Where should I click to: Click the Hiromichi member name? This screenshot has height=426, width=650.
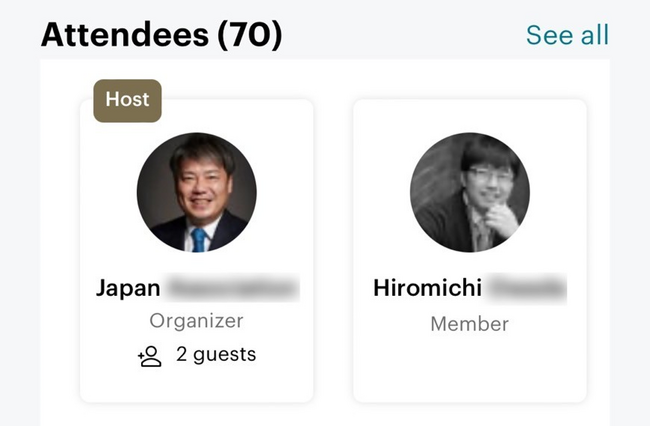427,289
